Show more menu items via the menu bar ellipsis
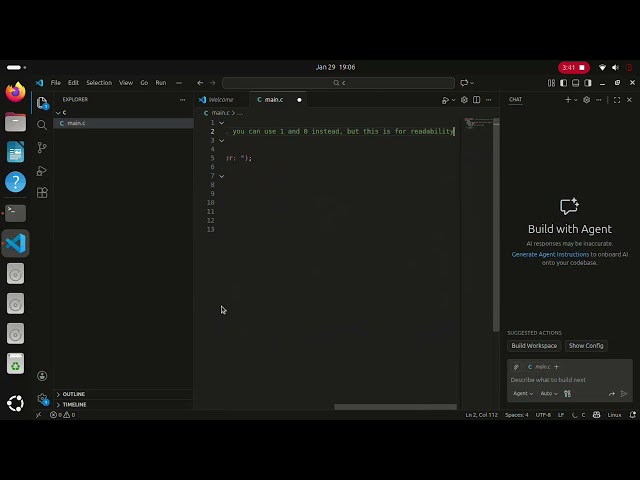Screen dimensions: 640x480 coord(179,83)
